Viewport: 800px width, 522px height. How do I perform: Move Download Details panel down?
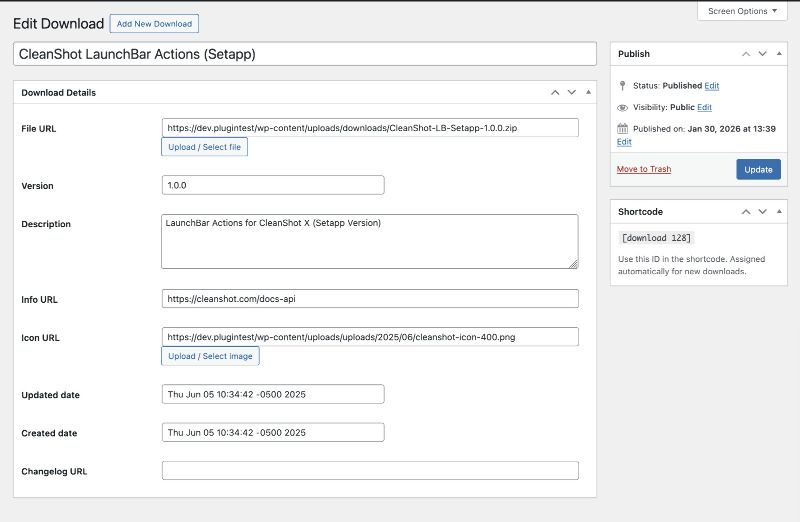tap(571, 92)
